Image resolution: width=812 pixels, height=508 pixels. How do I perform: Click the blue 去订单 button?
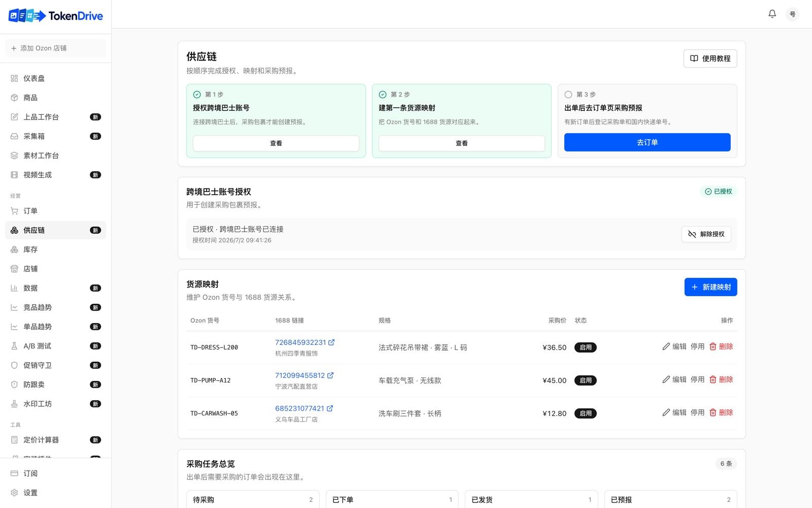(647, 142)
